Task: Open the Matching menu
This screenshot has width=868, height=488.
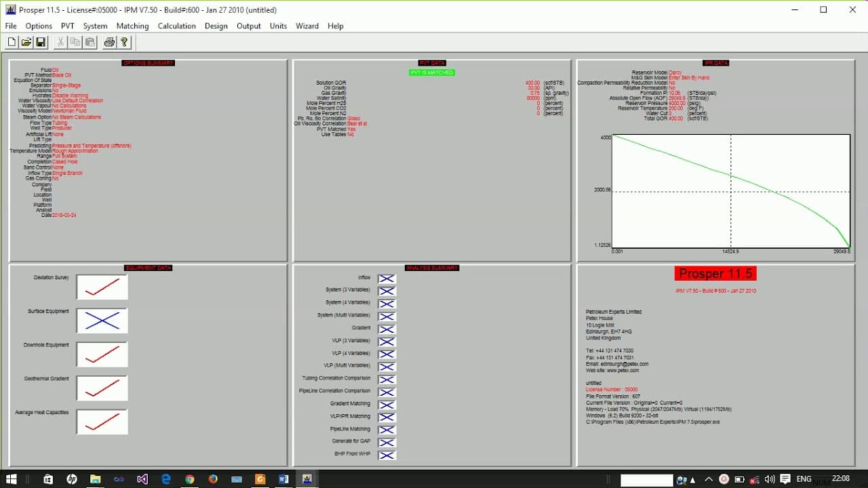Action: point(133,26)
